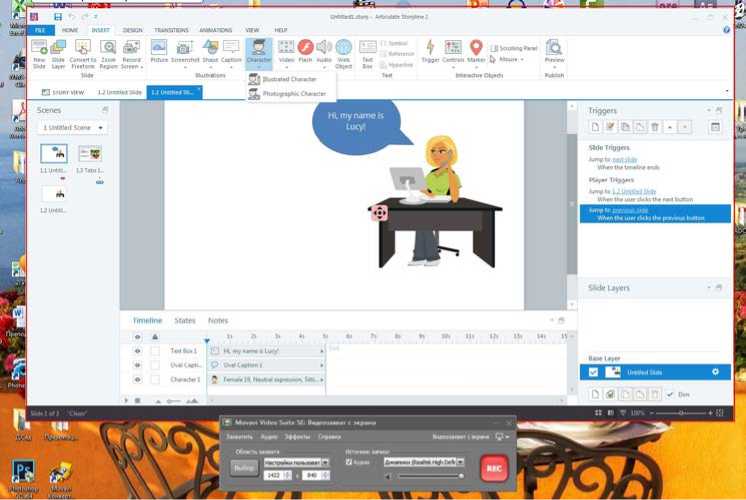Open the Notes tab in timeline panel
This screenshot has width=746, height=500.
tap(218, 321)
